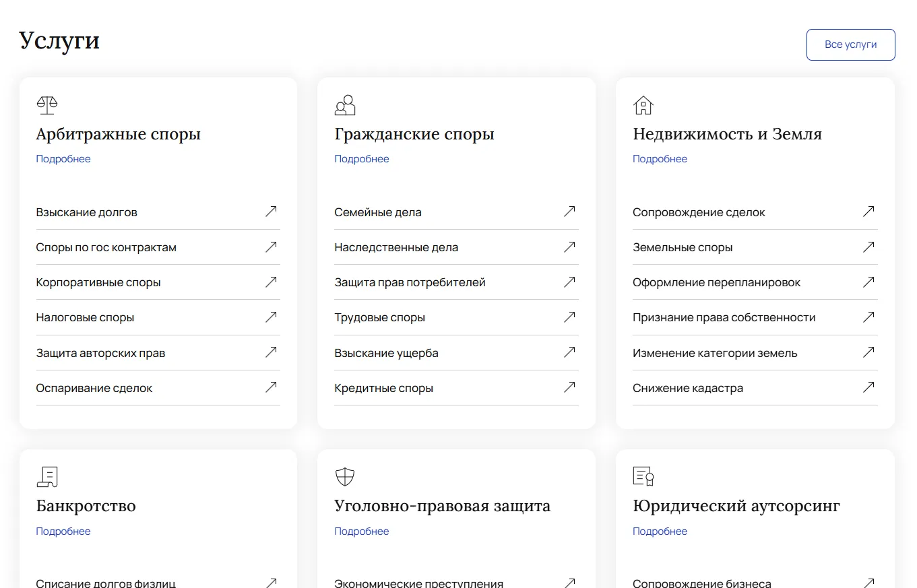Click the scroll document icon above Банкротство
The height and width of the screenshot is (588, 917).
[47, 477]
